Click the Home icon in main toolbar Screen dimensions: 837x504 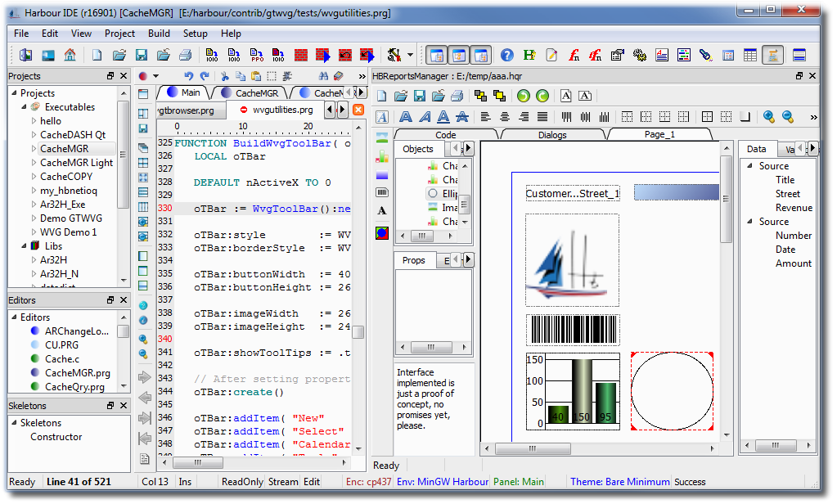[x=70, y=55]
